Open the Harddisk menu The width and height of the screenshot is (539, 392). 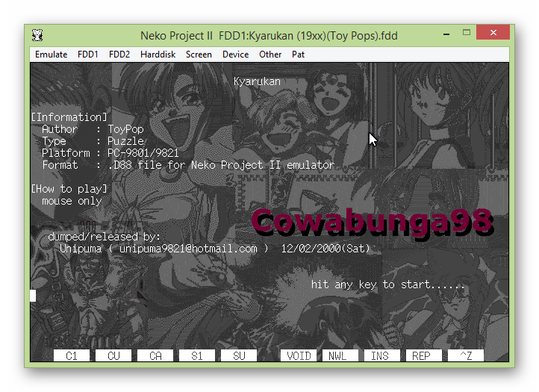(158, 55)
